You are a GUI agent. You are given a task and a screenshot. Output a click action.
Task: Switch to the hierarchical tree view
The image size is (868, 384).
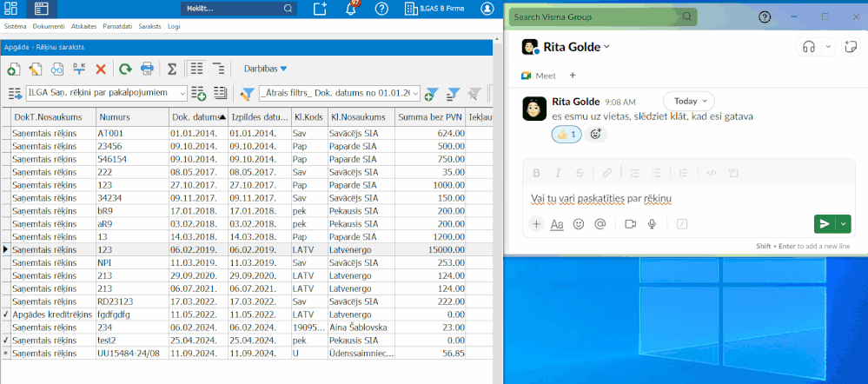(x=219, y=69)
